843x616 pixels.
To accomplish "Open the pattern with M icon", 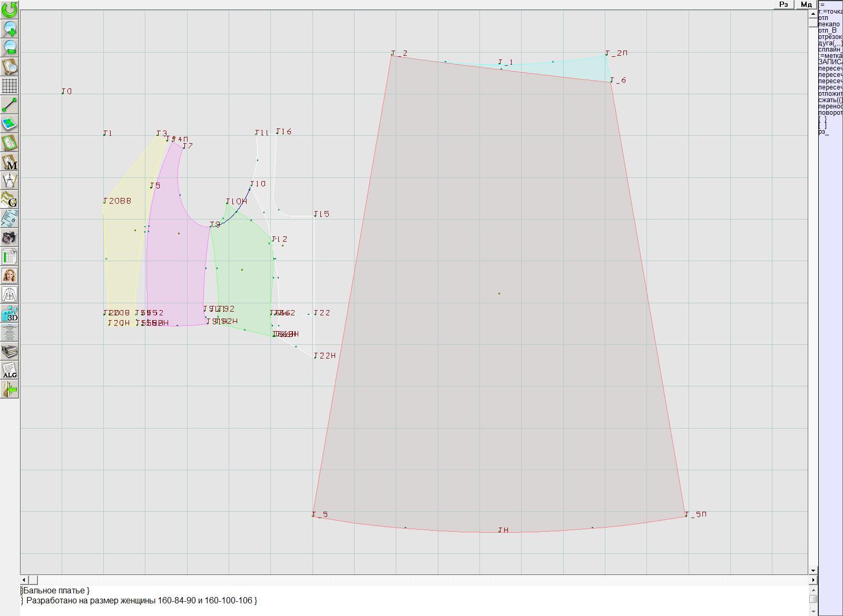I will pos(9,162).
